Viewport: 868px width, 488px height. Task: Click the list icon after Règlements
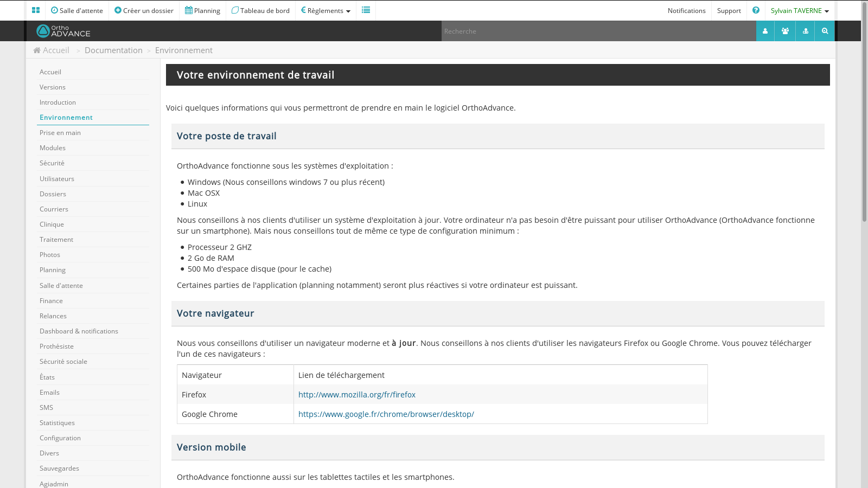[366, 10]
